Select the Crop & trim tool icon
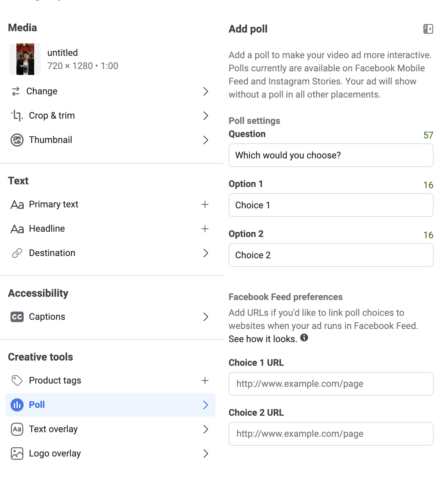448x491 pixels. [x=17, y=116]
